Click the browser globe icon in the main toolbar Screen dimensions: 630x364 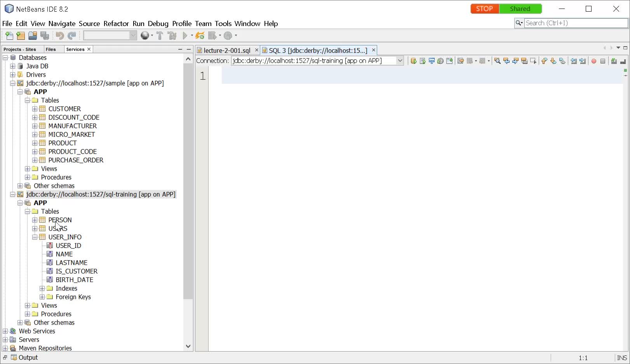pyautogui.click(x=145, y=36)
